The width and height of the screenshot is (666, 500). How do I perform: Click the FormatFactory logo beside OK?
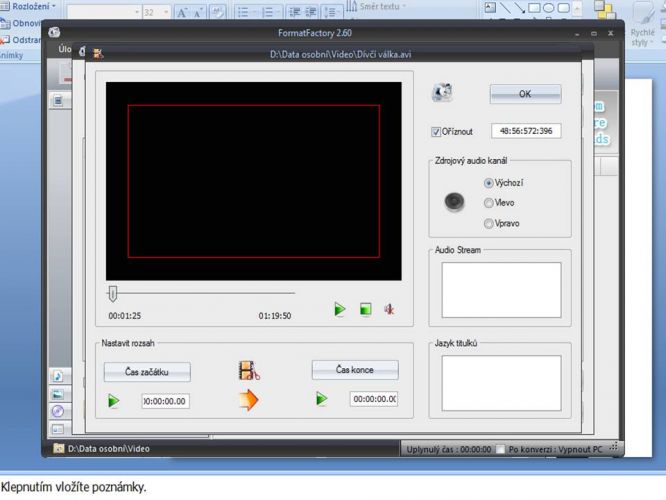tap(442, 93)
